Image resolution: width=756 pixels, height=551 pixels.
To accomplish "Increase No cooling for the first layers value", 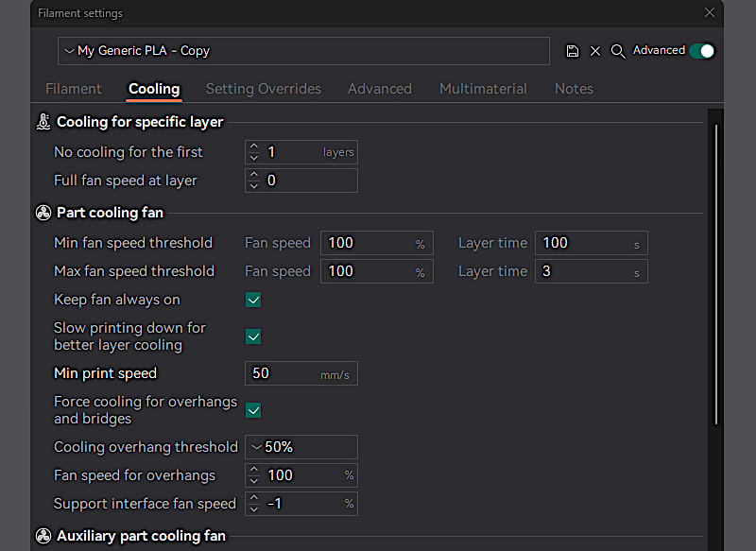I will [254, 146].
